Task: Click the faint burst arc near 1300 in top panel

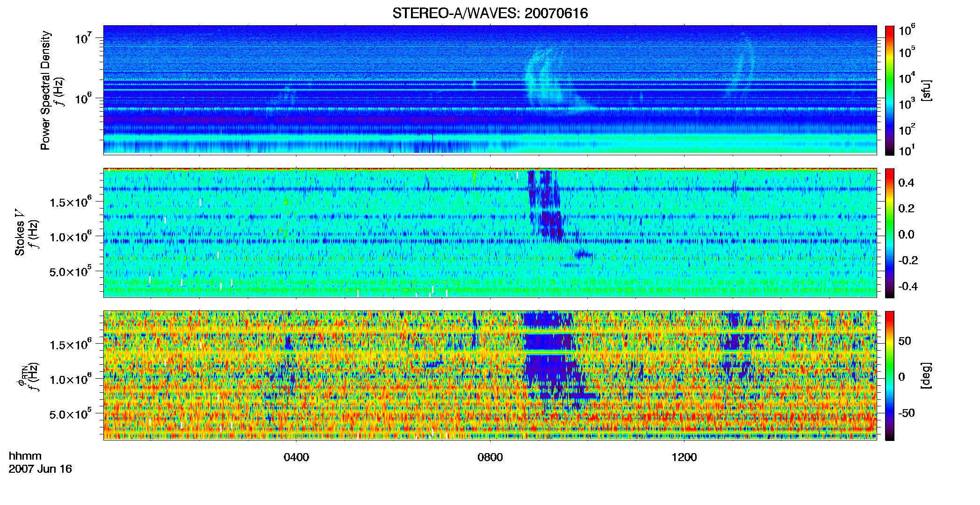Action: point(741,65)
